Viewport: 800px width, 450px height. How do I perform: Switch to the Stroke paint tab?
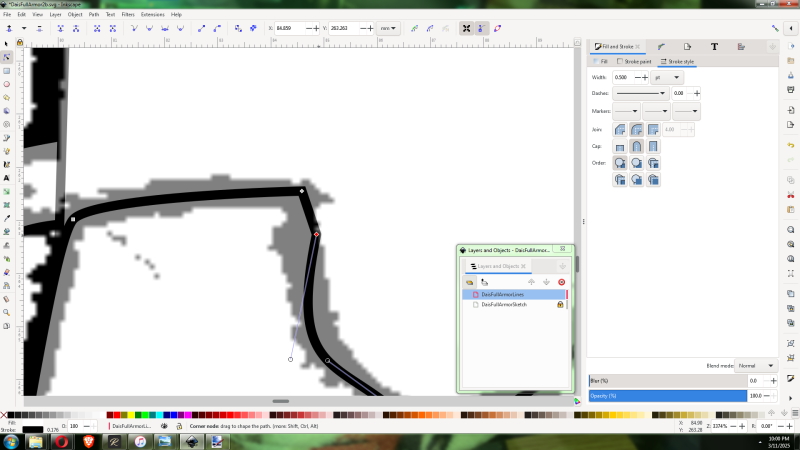coord(636,61)
